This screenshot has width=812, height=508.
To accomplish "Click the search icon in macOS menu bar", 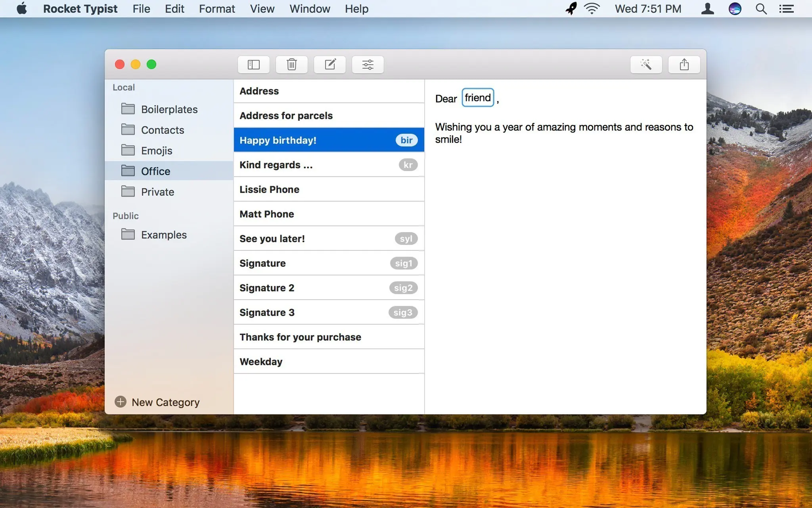I will click(x=762, y=8).
